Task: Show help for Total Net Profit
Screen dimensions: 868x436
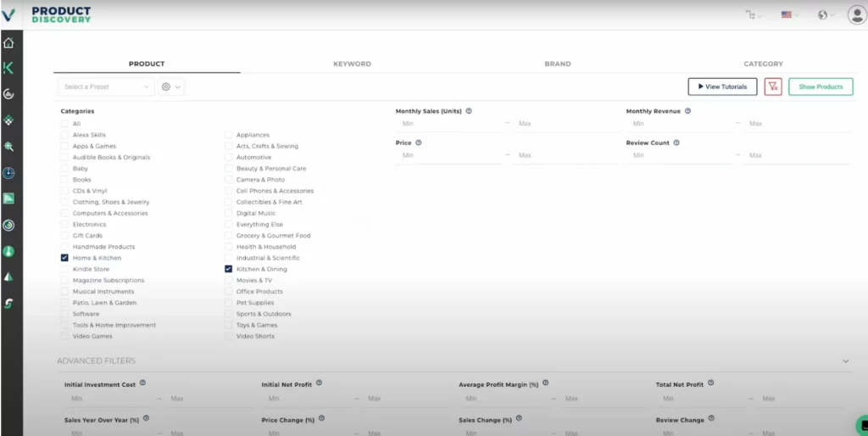Action: [x=711, y=383]
